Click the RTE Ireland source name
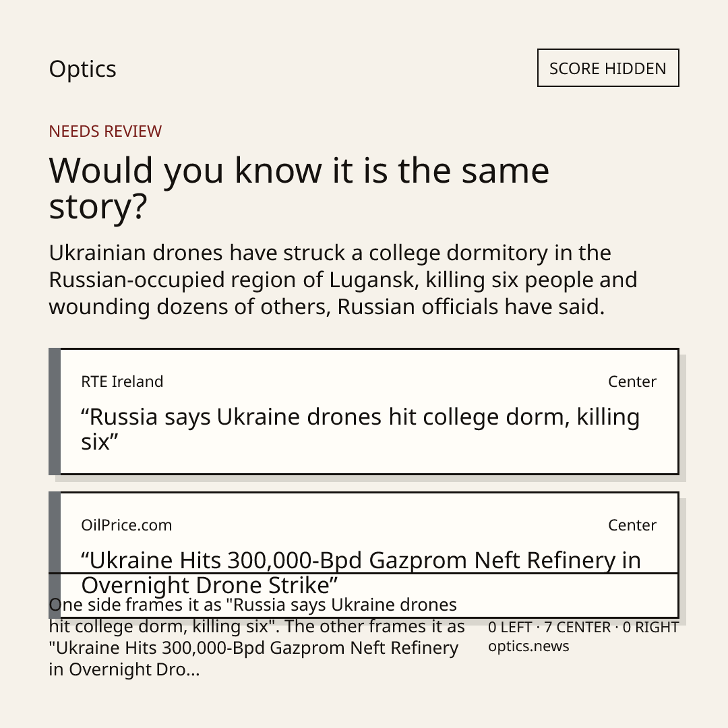The width and height of the screenshot is (728, 728). pyautogui.click(x=122, y=382)
